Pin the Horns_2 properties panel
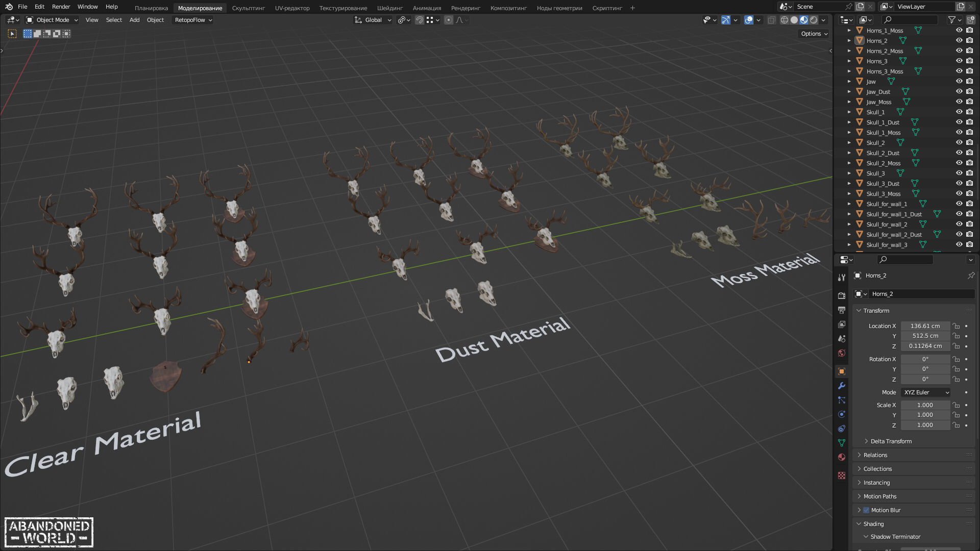Viewport: 980px width, 551px height. 971,275
